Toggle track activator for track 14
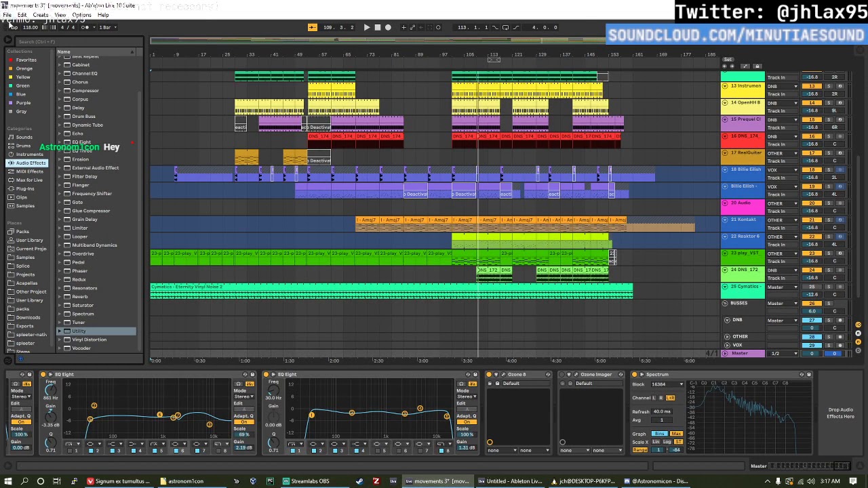The height and width of the screenshot is (488, 868). pos(812,102)
